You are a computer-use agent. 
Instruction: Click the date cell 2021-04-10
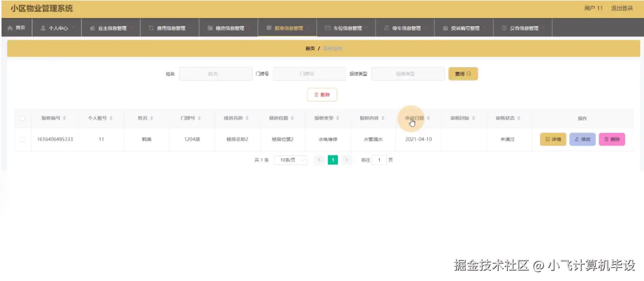coord(418,139)
